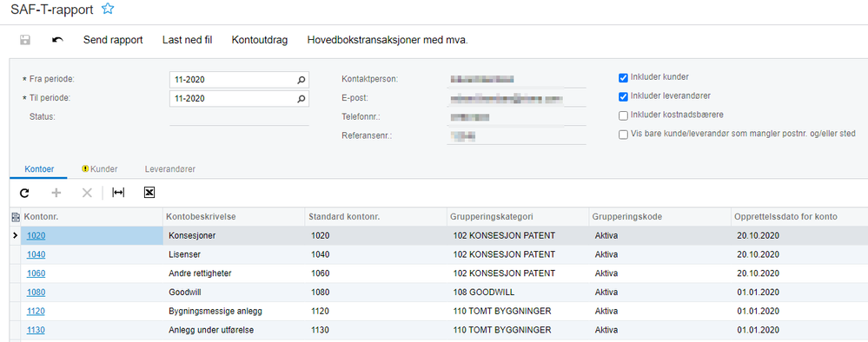Toggle Inkluder kunder checkbox
This screenshot has height=342, width=868.
coord(623,77)
